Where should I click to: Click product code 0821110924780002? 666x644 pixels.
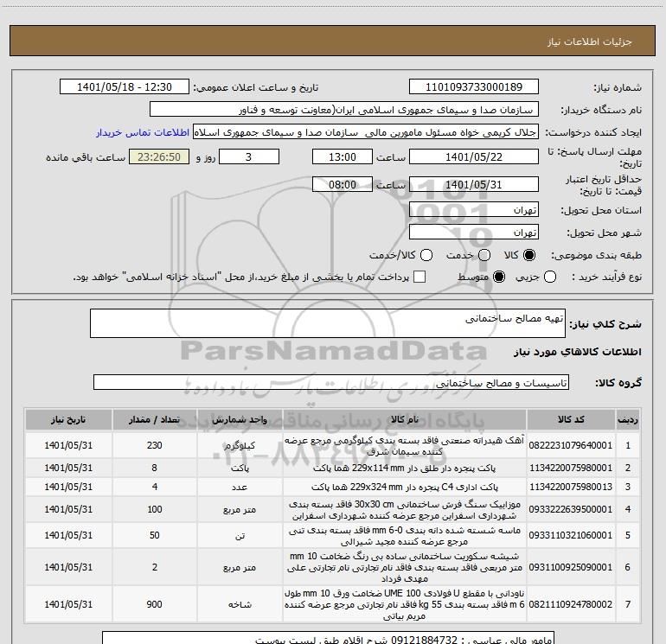pyautogui.click(x=571, y=604)
